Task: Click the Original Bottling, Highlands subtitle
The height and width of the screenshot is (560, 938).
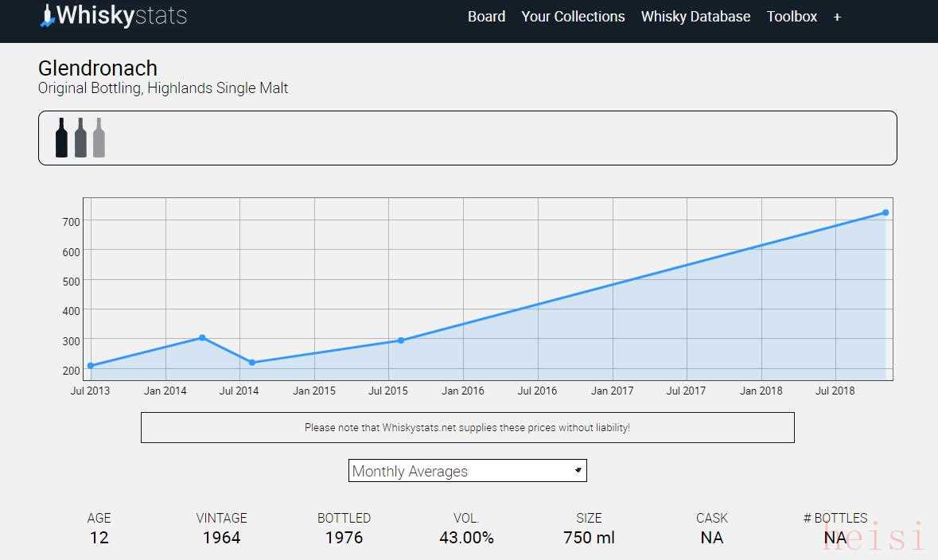Action: [x=163, y=88]
